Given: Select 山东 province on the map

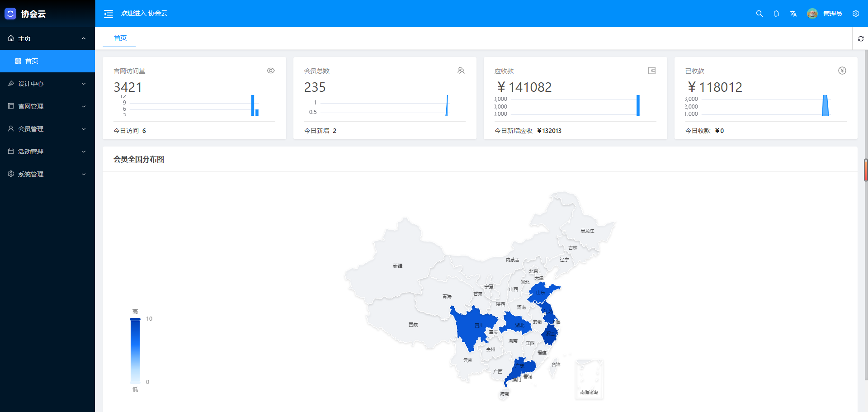Looking at the screenshot, I should coord(540,293).
